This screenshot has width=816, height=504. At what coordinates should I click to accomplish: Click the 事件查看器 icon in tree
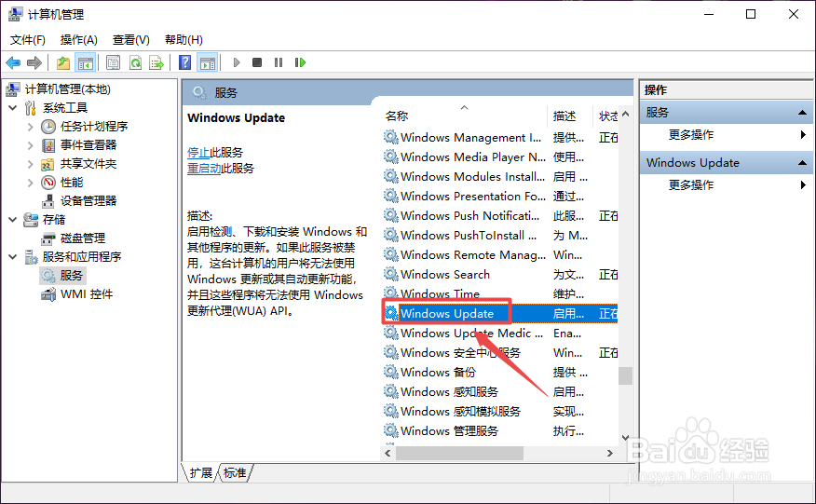click(48, 145)
